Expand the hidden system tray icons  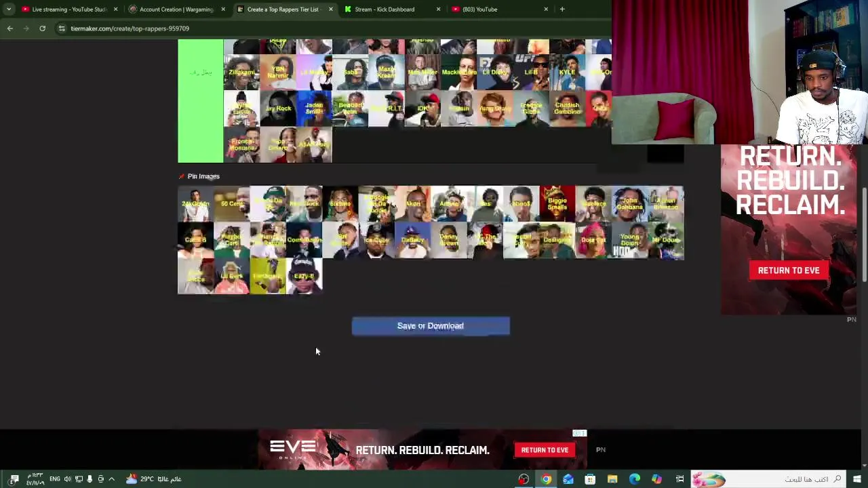click(111, 479)
